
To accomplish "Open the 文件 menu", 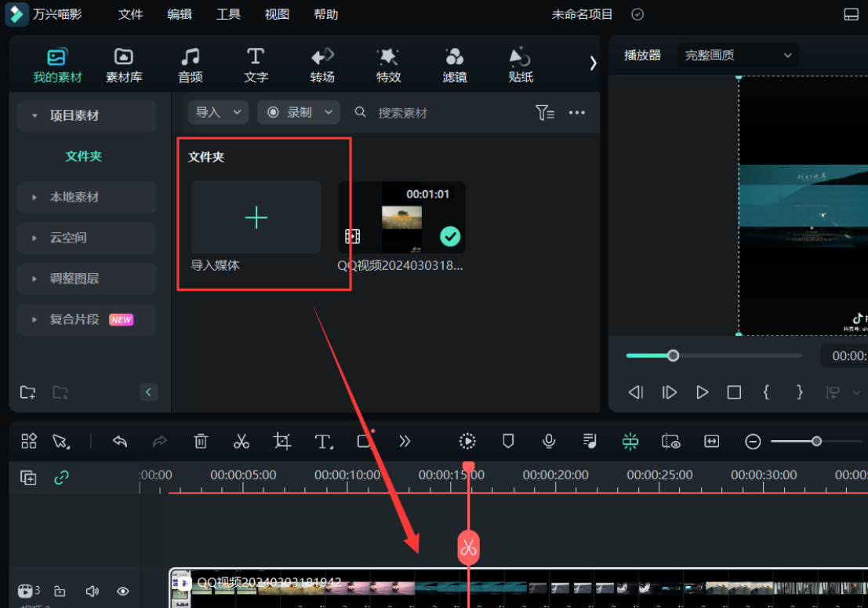I will pos(131,14).
